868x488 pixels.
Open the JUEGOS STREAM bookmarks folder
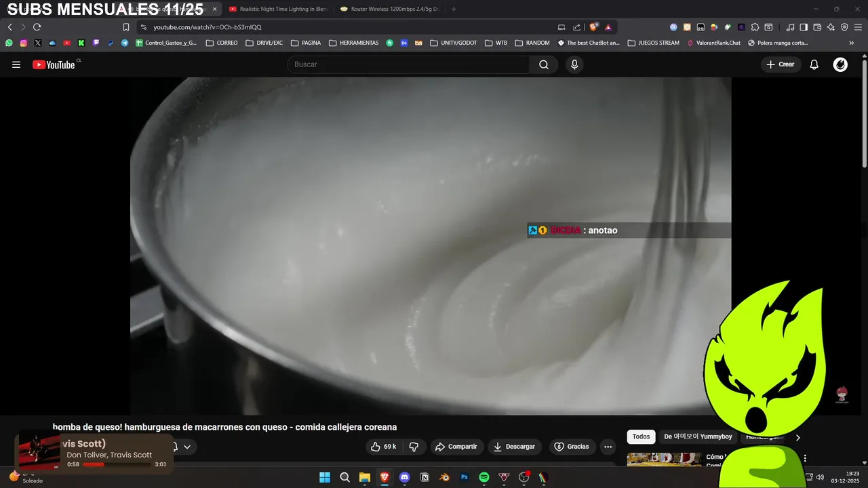654,43
